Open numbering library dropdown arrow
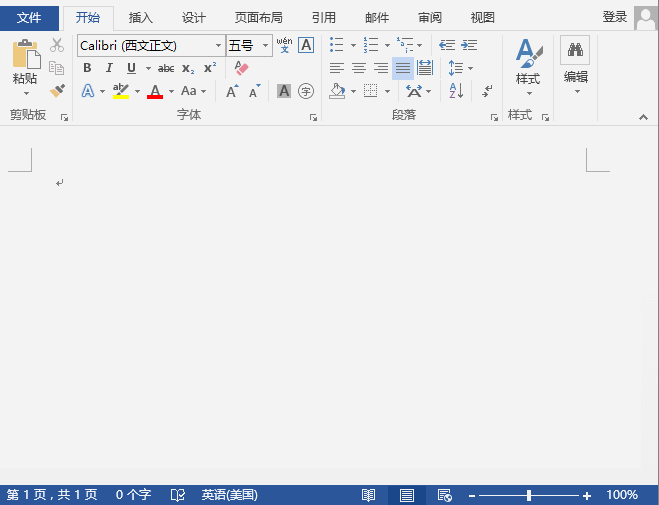659x505 pixels. pyautogui.click(x=387, y=45)
